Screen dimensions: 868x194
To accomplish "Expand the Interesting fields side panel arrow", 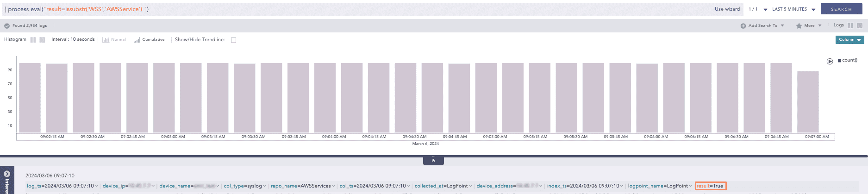I will coord(7,174).
